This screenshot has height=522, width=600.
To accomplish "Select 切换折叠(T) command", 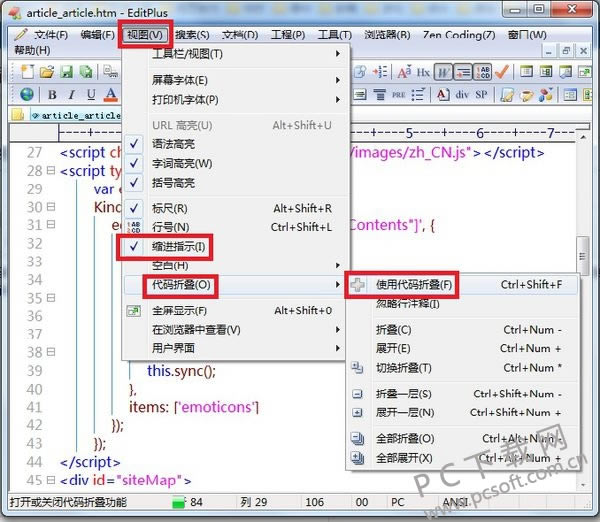I will (463, 368).
